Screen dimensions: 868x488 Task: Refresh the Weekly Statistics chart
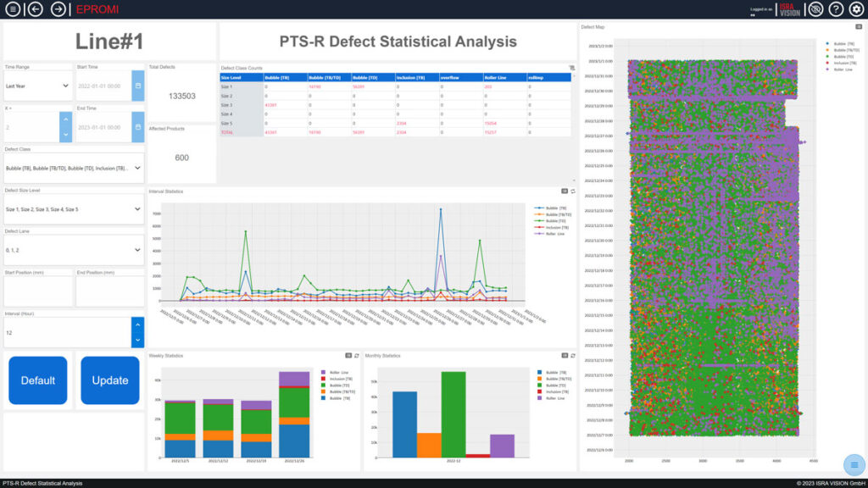(356, 356)
